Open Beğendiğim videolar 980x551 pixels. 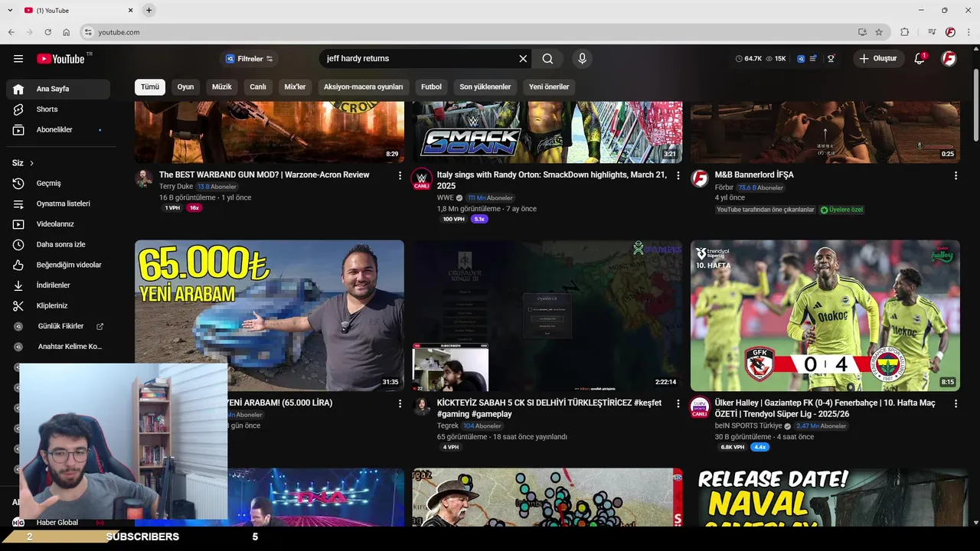[58, 265]
